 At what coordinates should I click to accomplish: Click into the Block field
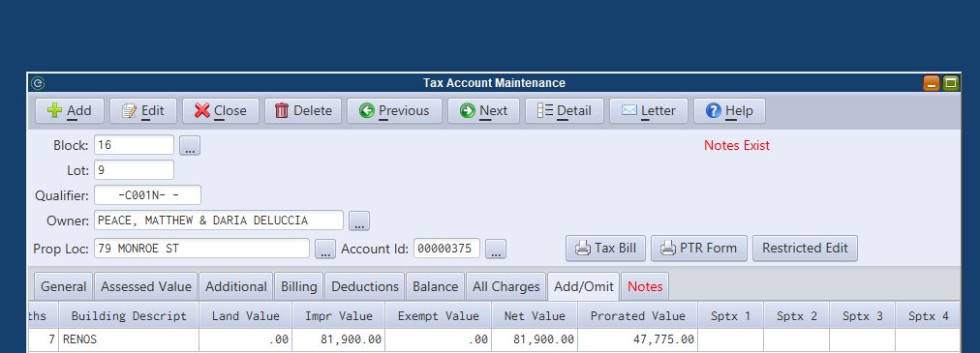pos(135,145)
